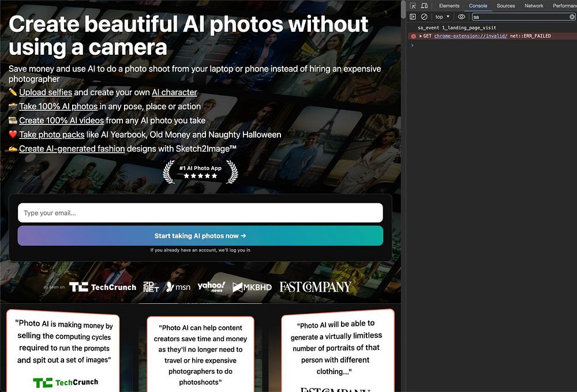Click the film emoji beside Create AI videos
The height and width of the screenshot is (392, 577).
click(13, 120)
